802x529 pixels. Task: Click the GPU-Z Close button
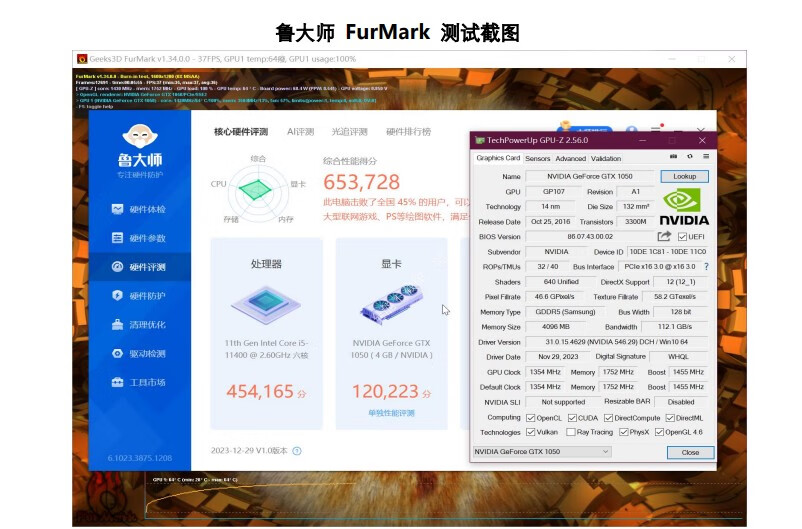[690, 452]
